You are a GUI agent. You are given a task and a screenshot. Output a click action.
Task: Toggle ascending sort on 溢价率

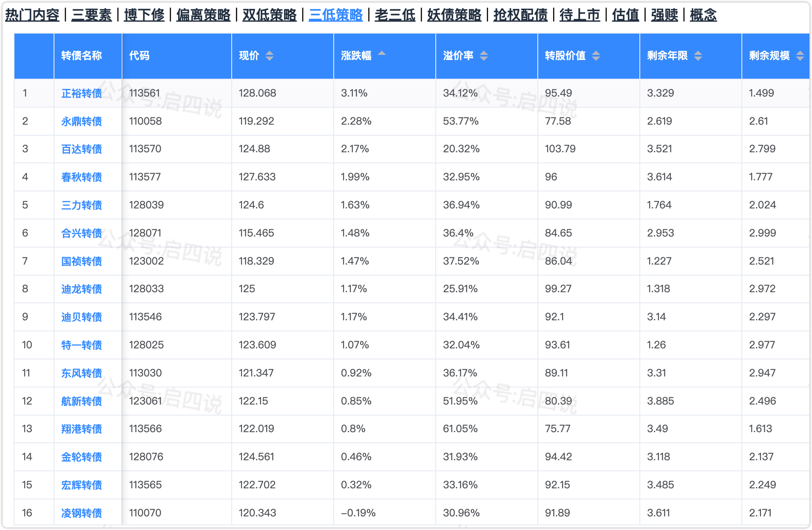pyautogui.click(x=484, y=56)
